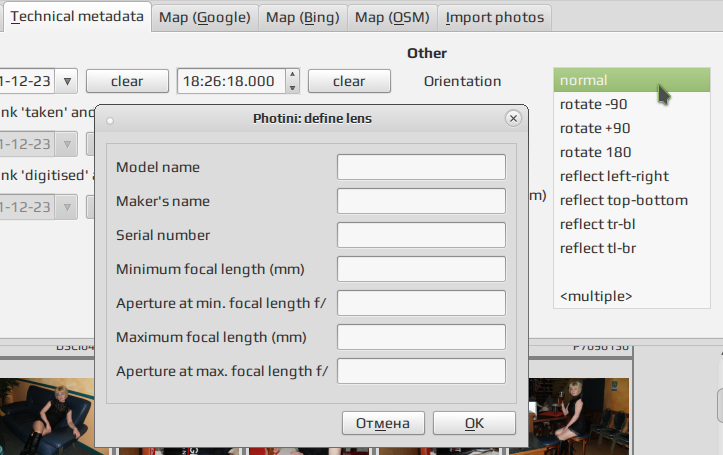This screenshot has width=723, height=455.
Task: Pick rotate 180 orientation
Action: click(x=632, y=152)
